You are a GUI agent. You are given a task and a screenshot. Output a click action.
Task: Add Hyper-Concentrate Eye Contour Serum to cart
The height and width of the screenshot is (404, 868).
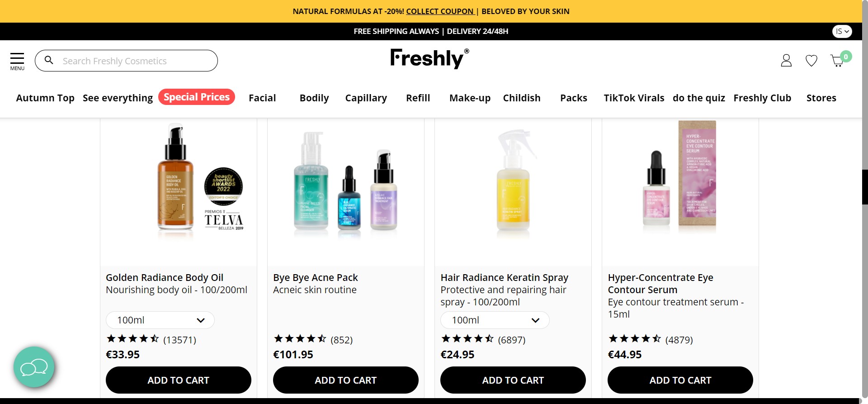click(680, 380)
